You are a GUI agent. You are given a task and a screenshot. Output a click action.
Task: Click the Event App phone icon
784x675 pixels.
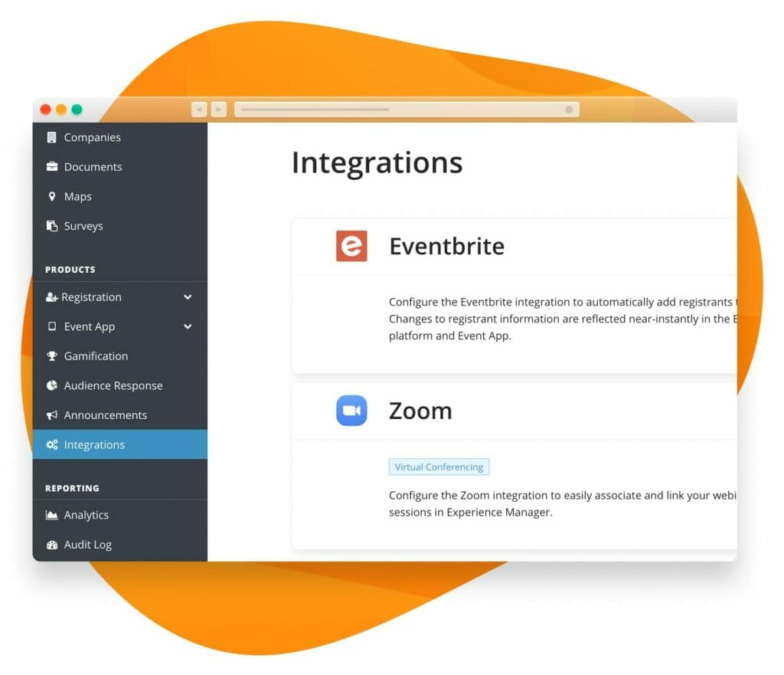click(51, 326)
